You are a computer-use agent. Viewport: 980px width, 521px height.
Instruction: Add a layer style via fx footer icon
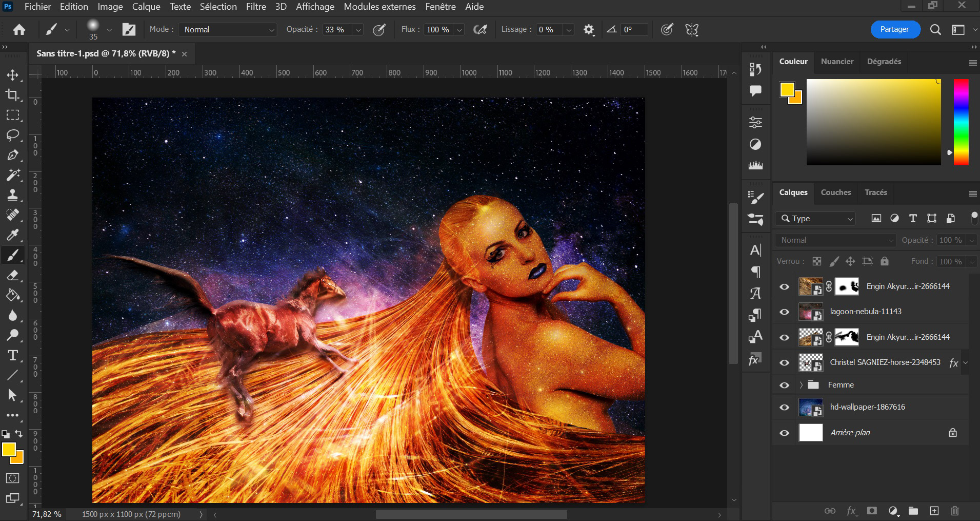click(x=851, y=511)
